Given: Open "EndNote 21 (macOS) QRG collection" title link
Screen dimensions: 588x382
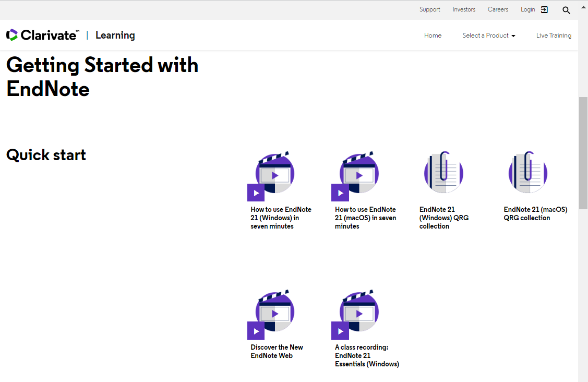Looking at the screenshot, I should pyautogui.click(x=535, y=213).
